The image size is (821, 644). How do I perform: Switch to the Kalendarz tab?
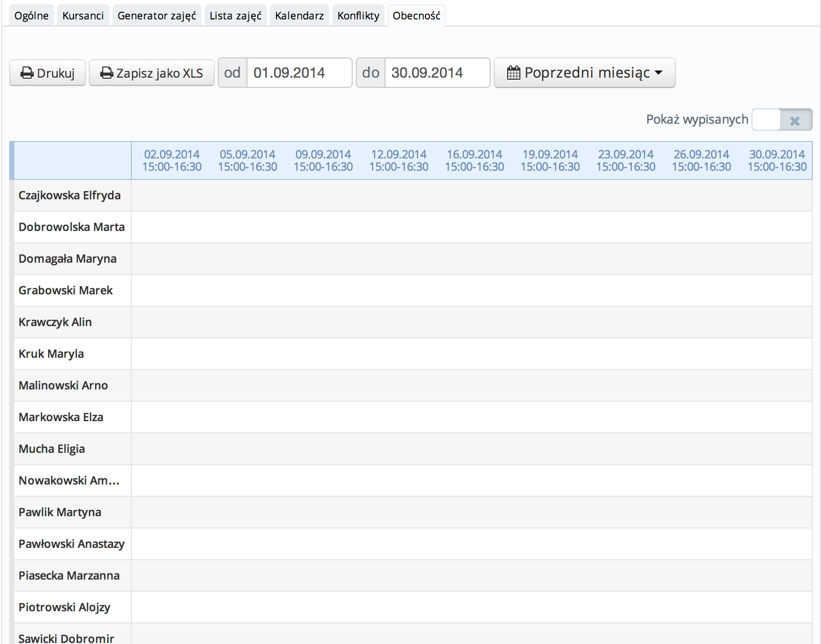tap(299, 16)
